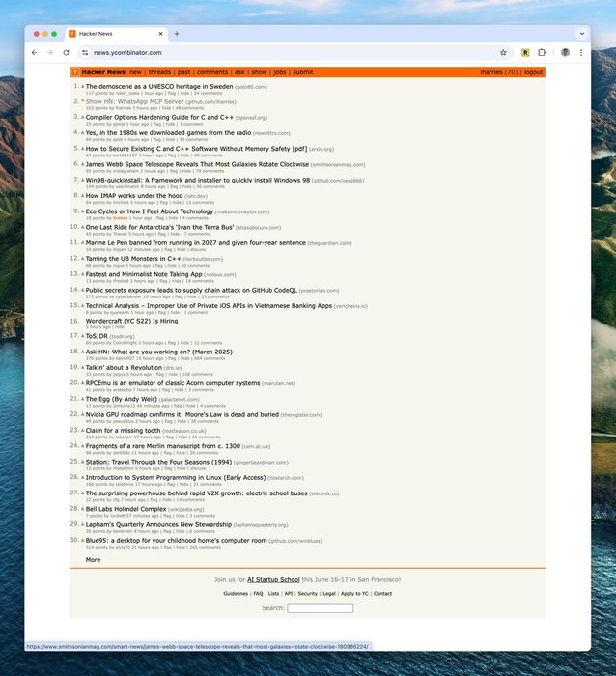616x676 pixels.
Task: Open the 'submit' menu link
Action: pos(303,72)
